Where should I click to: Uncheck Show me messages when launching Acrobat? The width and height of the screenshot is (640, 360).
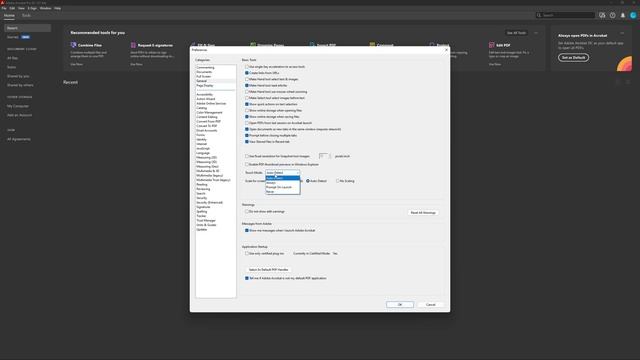click(x=247, y=230)
